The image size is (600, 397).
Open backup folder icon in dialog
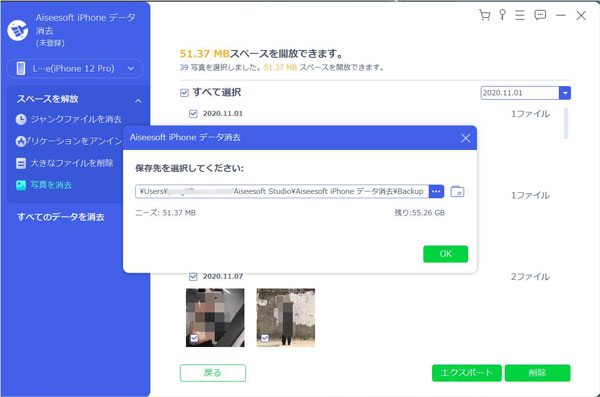coord(457,191)
